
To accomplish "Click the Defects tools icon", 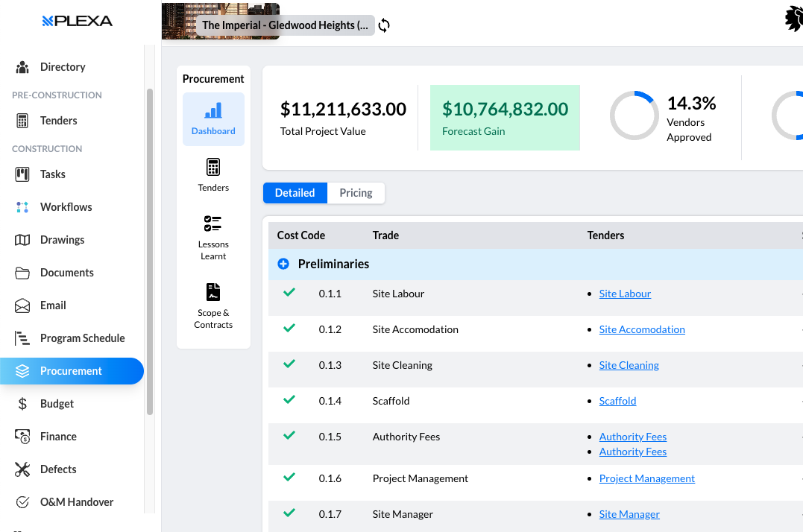I will pos(22,469).
